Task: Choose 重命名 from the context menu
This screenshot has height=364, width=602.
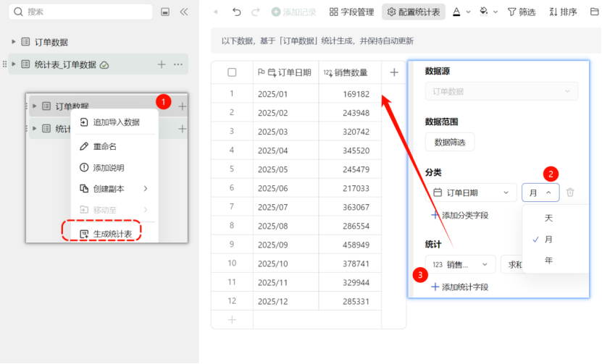Action: click(114, 146)
